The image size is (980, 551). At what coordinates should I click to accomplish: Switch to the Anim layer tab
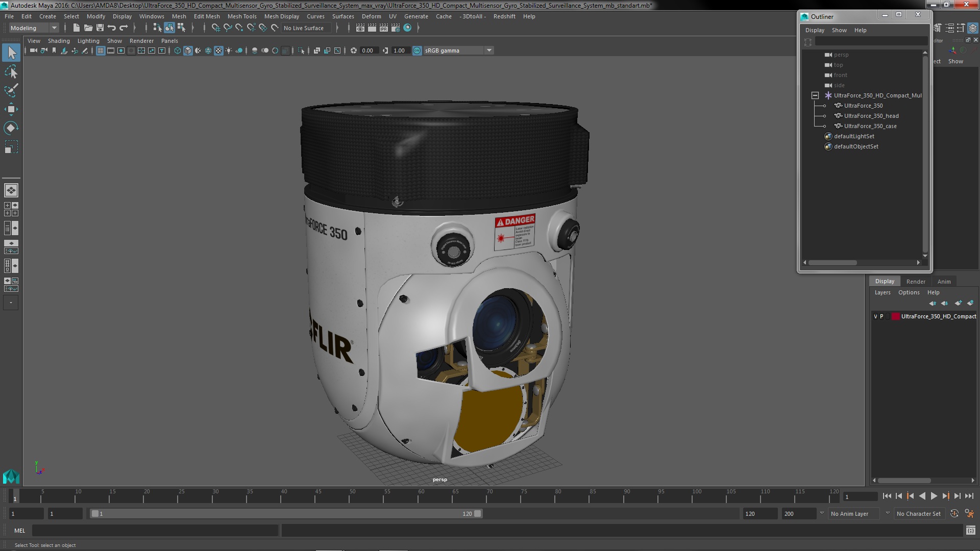(x=944, y=282)
